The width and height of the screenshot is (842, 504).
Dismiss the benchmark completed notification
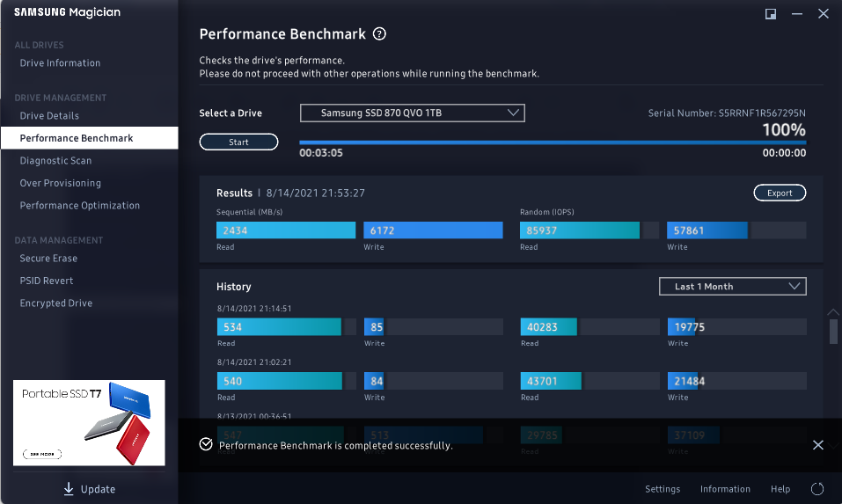pos(818,445)
